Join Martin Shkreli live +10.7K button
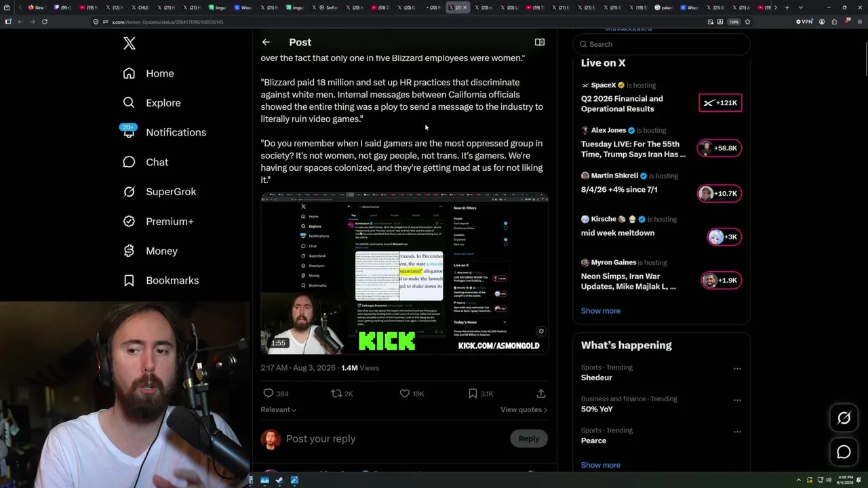This screenshot has width=868, height=488. [x=719, y=193]
